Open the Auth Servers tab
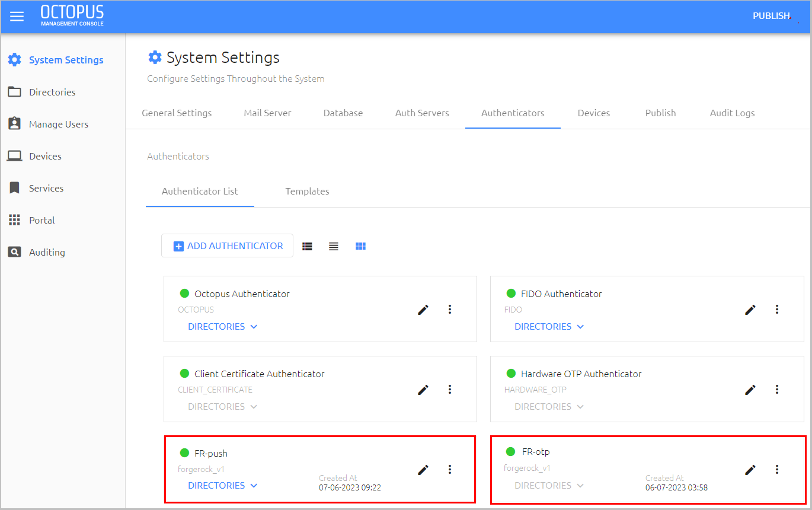Screen dimensions: 812x510 pyautogui.click(x=422, y=113)
